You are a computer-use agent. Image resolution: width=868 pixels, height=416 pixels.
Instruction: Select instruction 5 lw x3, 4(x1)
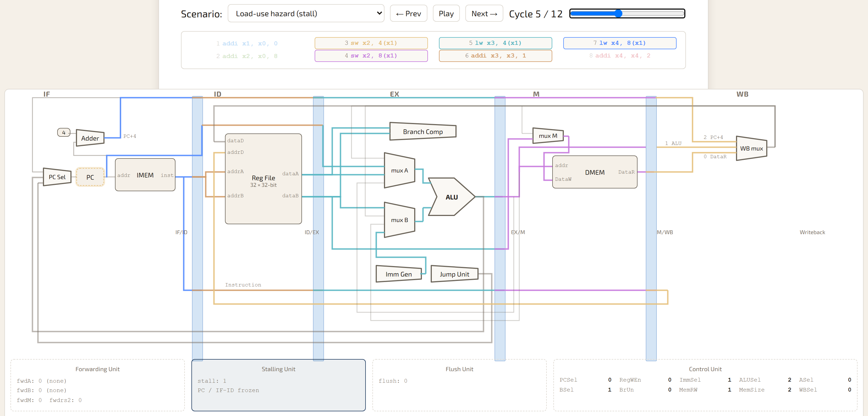pos(495,43)
